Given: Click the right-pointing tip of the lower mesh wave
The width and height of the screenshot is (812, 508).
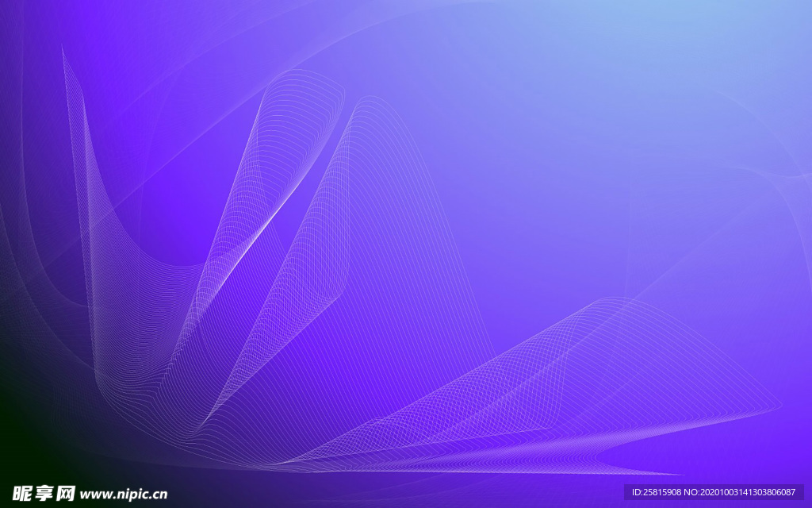Looking at the screenshot, I should click(x=777, y=409).
